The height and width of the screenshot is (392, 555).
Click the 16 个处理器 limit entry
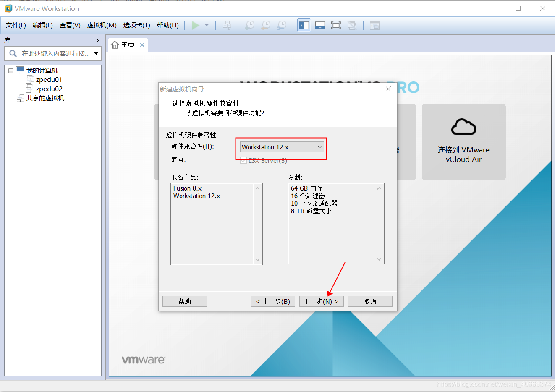(308, 196)
